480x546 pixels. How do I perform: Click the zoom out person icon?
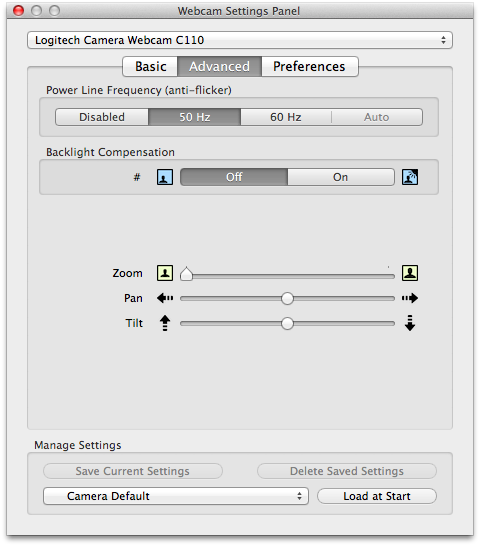[x=165, y=273]
